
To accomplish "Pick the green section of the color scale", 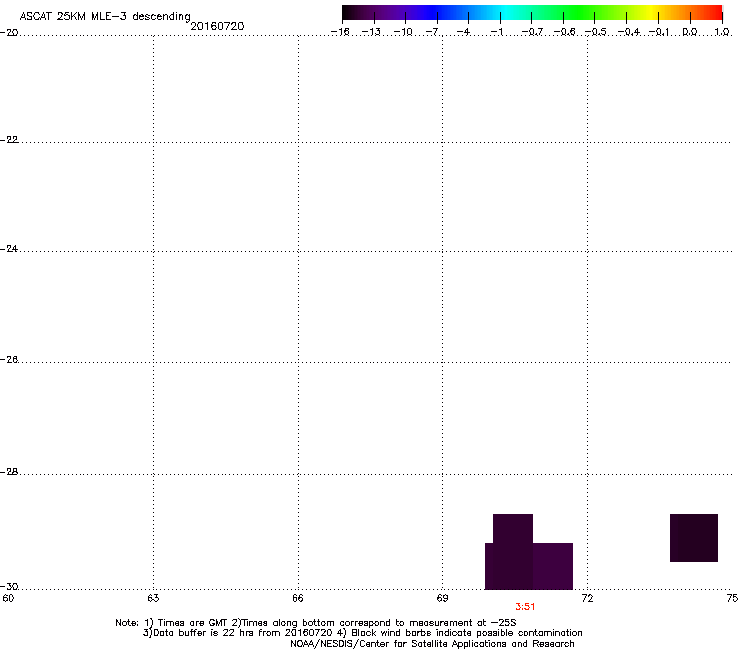I will [578, 12].
